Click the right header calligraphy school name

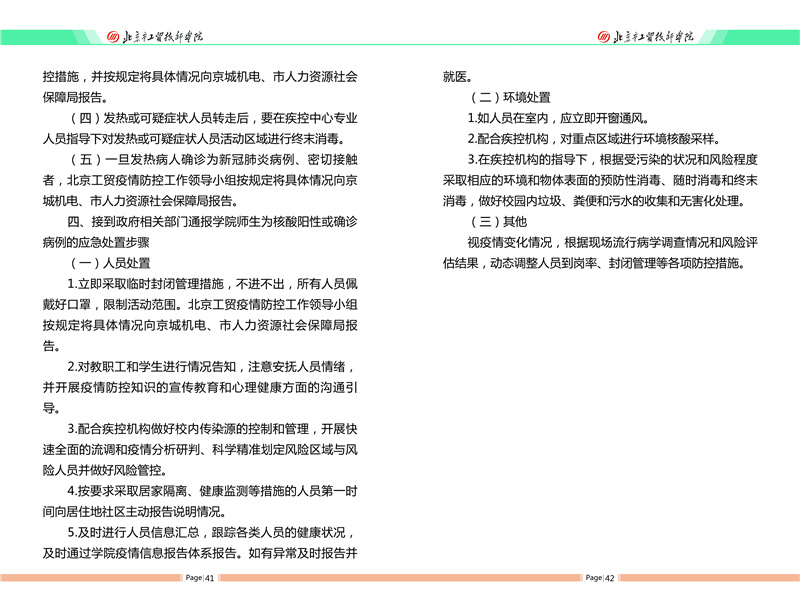(653, 36)
